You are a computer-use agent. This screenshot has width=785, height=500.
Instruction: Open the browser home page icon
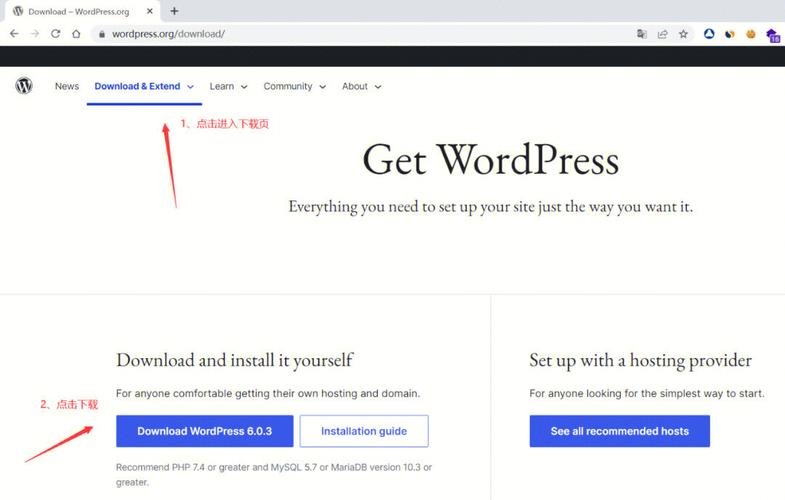(76, 34)
